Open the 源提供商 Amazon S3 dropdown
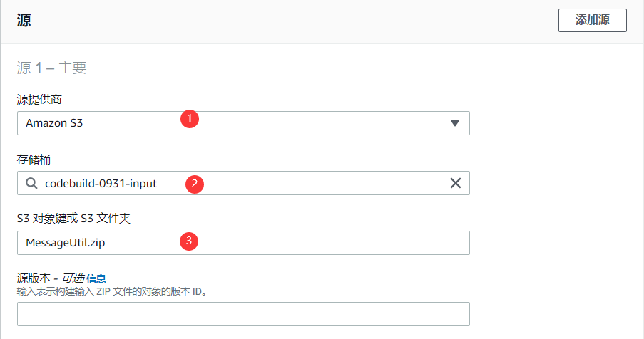Screen dimensions: 644x339 point(243,123)
